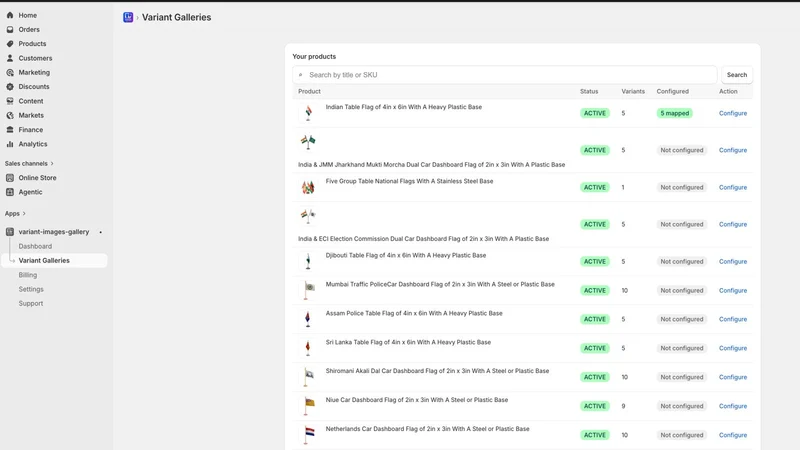
Task: Open the app Settings submenu item
Action: [31, 289]
